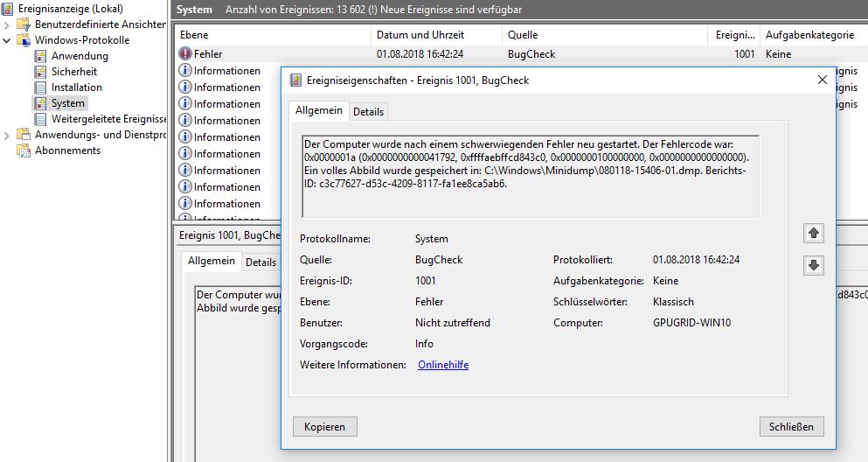Click computer name GPUGRID-WIN10
This screenshot has height=462, width=868.
click(692, 323)
